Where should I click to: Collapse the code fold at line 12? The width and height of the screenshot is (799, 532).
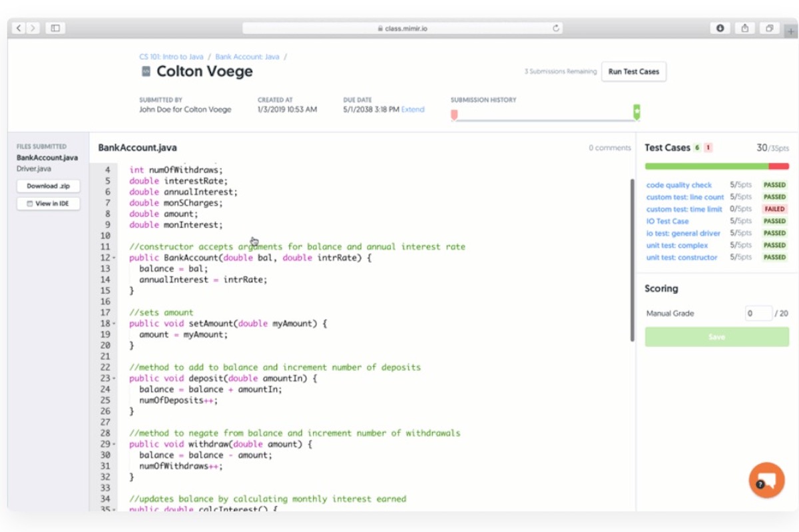114,258
